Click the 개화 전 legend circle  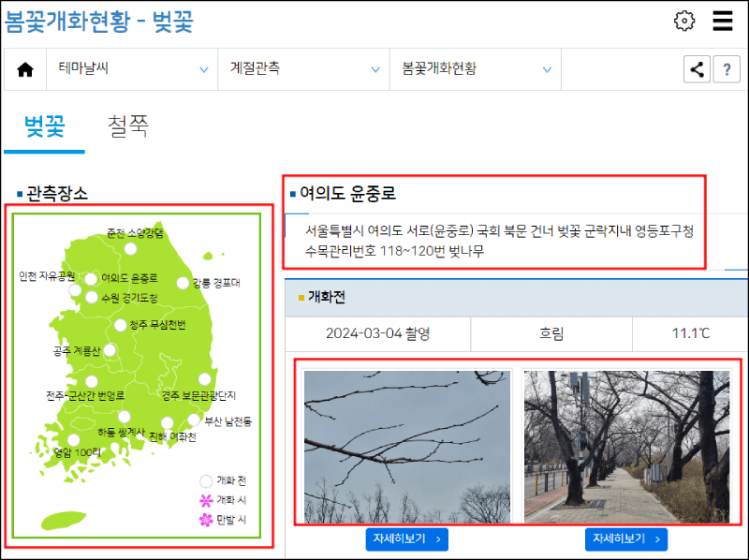tap(206, 481)
